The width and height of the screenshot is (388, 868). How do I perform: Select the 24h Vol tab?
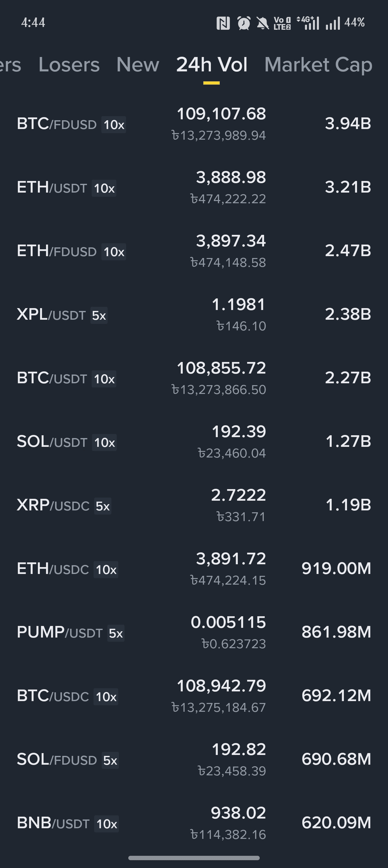click(x=212, y=65)
